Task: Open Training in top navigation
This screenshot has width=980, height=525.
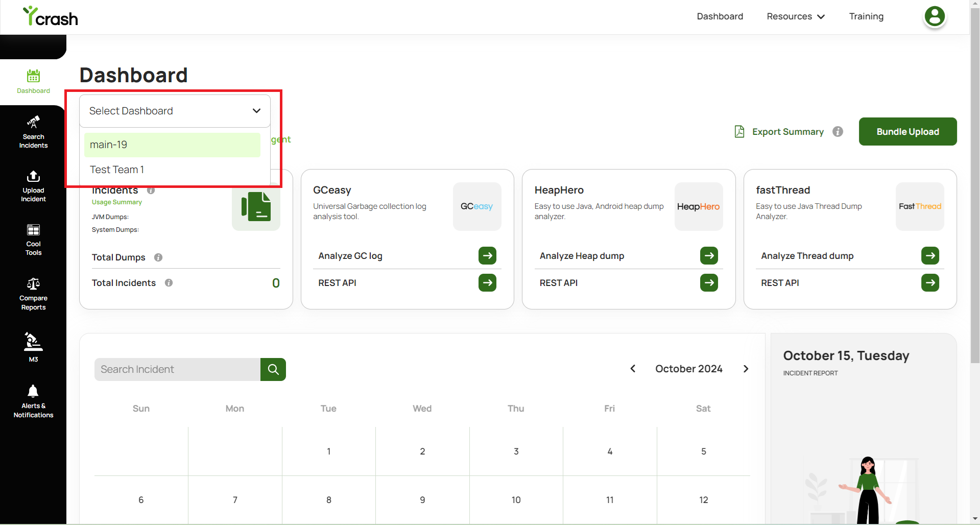Action: [x=866, y=16]
